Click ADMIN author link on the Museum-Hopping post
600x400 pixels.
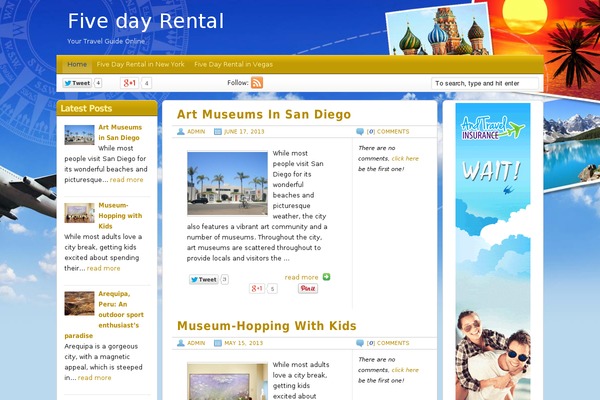[x=196, y=343]
